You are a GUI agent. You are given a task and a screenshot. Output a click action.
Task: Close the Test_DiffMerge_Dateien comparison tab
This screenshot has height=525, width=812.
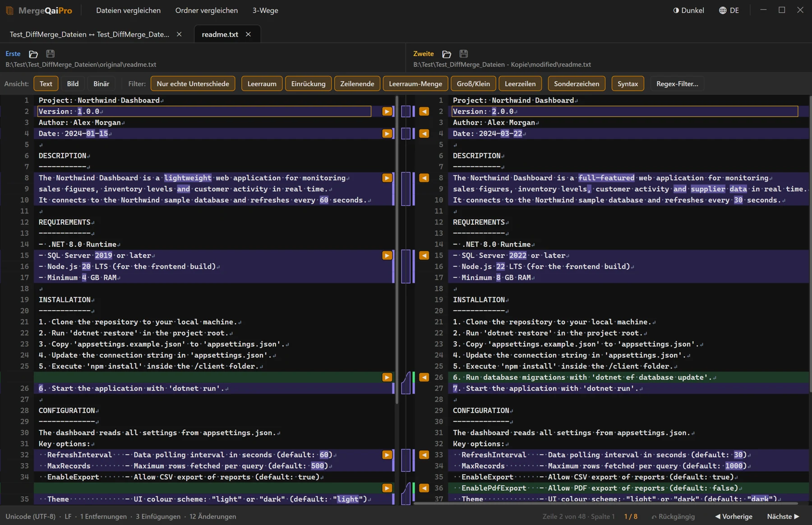coord(179,34)
